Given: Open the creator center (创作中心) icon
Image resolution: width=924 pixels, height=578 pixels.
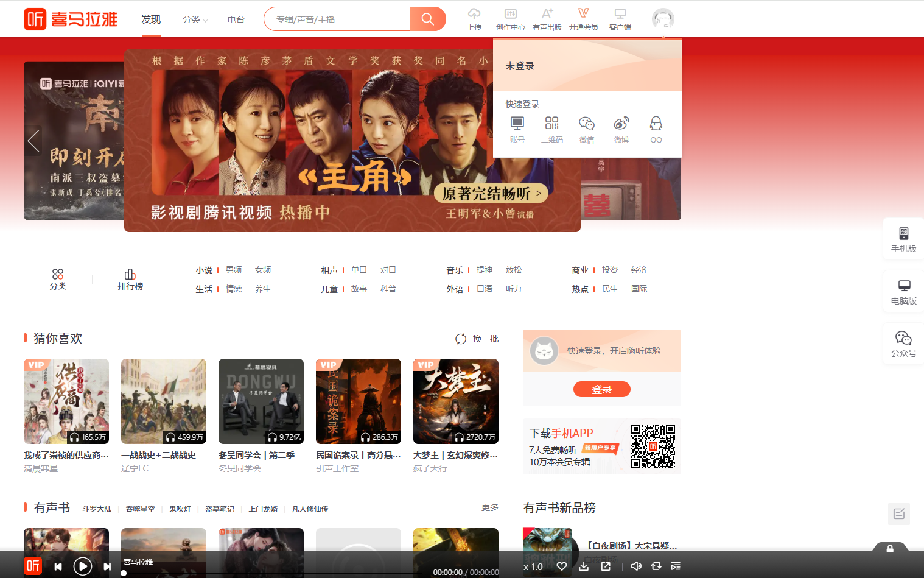Looking at the screenshot, I should 511,19.
